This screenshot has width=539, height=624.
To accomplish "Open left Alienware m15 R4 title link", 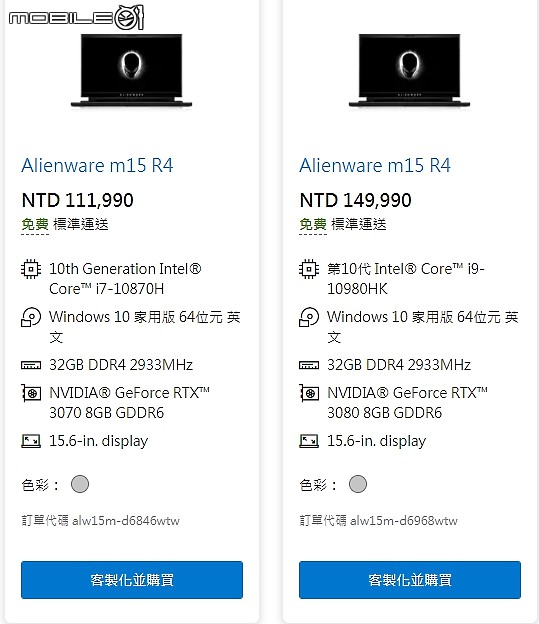I will [97, 165].
